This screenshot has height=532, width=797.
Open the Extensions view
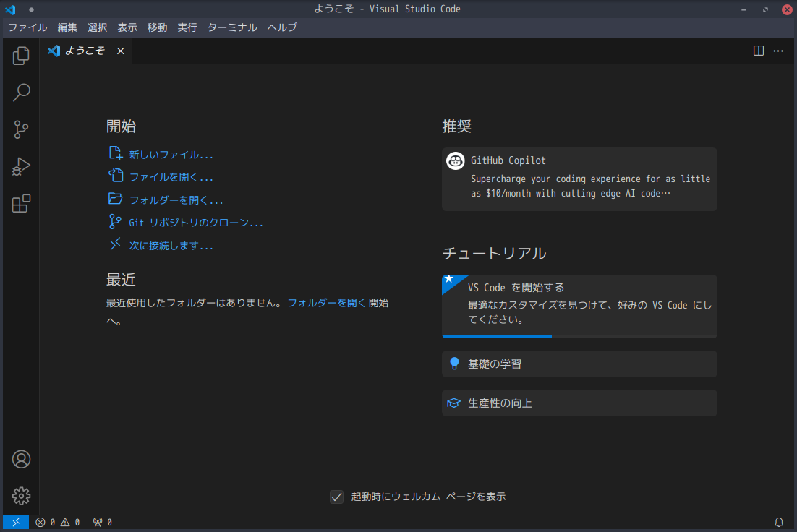click(21, 203)
